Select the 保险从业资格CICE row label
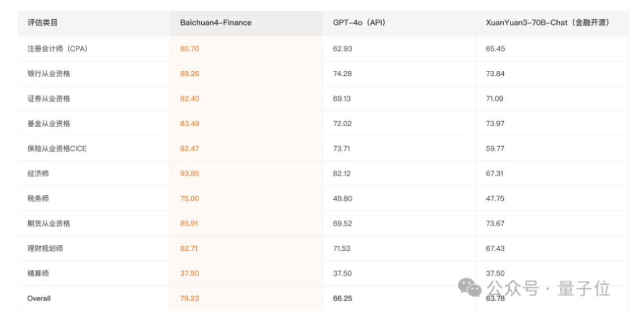 [x=57, y=148]
